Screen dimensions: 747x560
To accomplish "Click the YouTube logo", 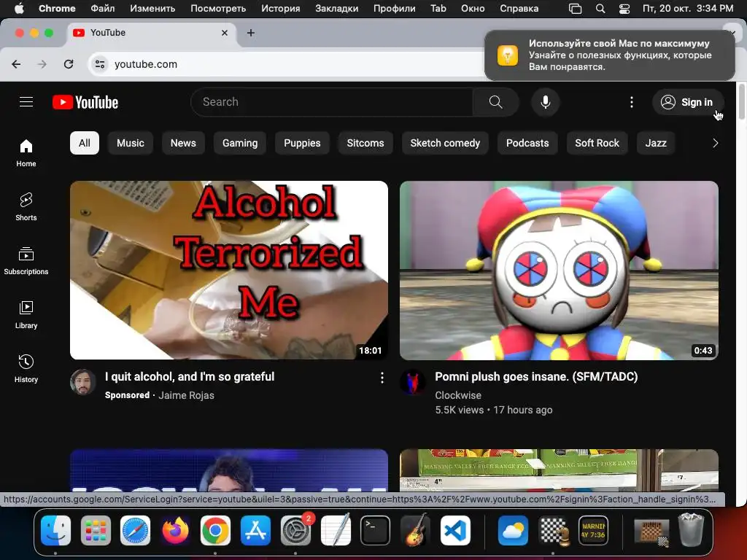I will click(85, 102).
